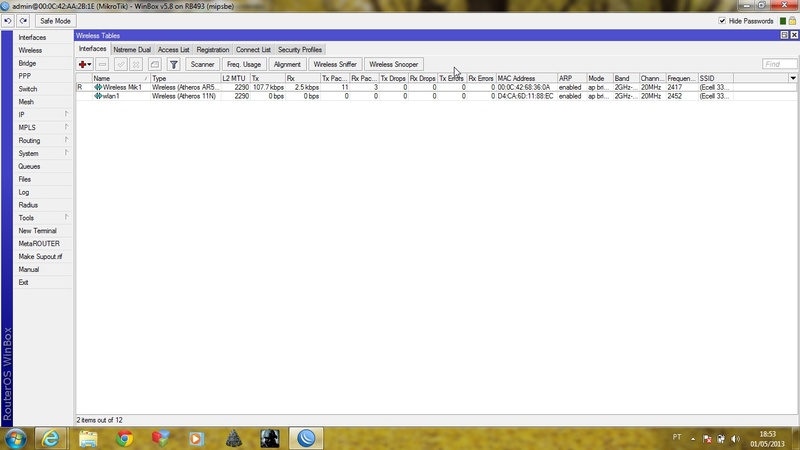Open the column chooser dropdown arrow
The image size is (800, 450).
pyautogui.click(x=793, y=78)
